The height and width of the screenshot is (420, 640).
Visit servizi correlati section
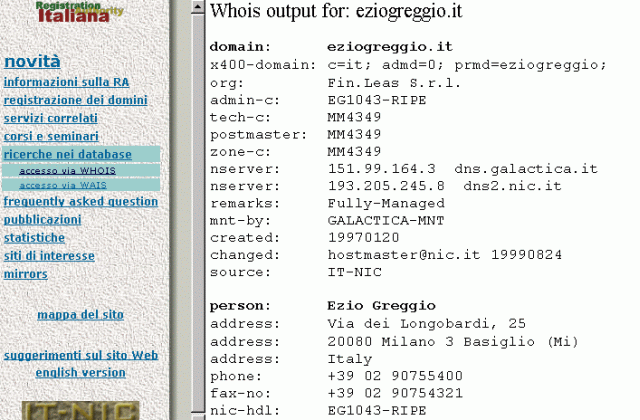coord(51,118)
